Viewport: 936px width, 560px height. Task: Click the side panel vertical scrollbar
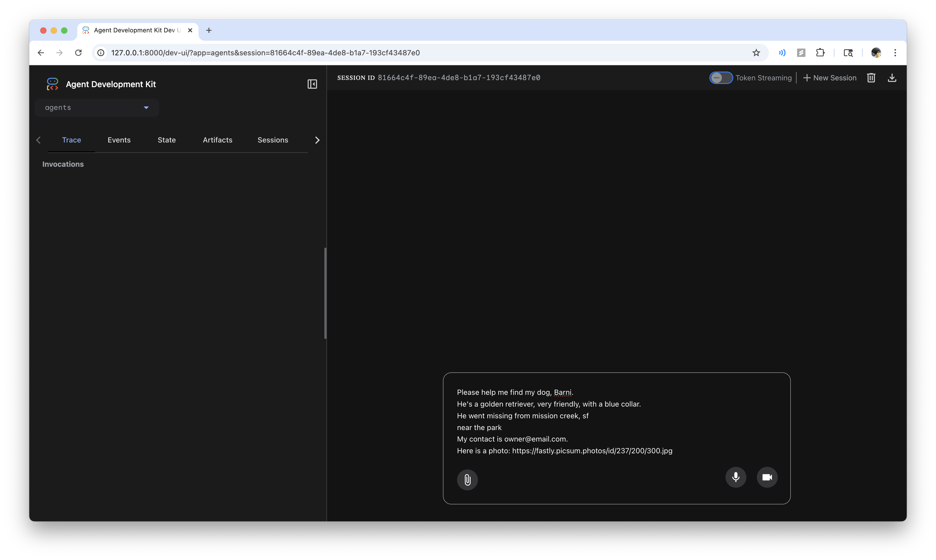pos(325,293)
